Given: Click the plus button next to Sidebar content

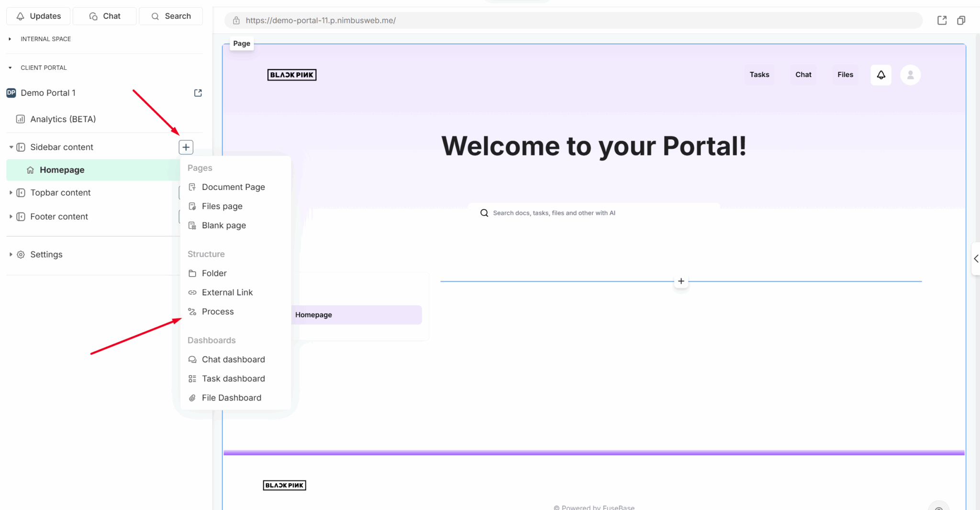Looking at the screenshot, I should pos(186,147).
